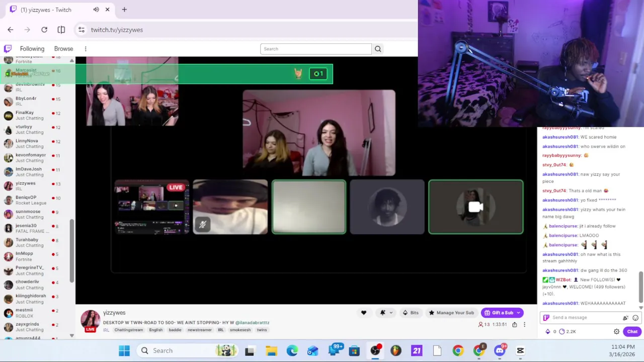This screenshot has width=644, height=362.
Task: Click the IRL category link
Action: point(106,330)
